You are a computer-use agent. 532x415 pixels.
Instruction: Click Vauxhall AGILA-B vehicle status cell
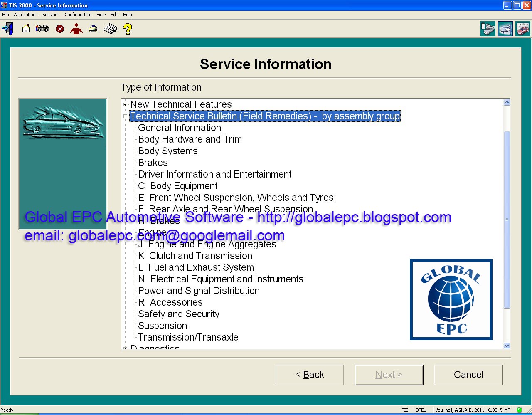473,410
